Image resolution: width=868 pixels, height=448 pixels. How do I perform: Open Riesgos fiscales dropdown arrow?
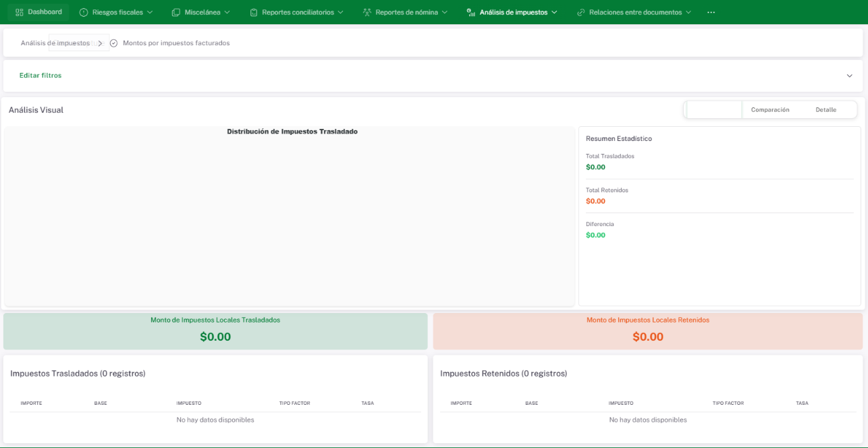point(150,12)
